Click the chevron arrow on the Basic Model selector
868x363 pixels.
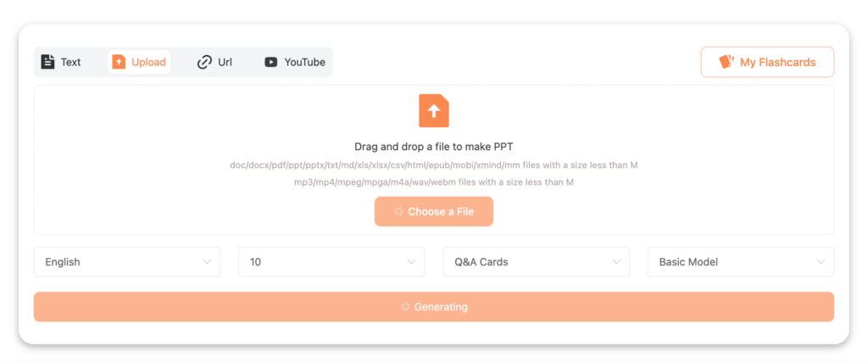821,262
